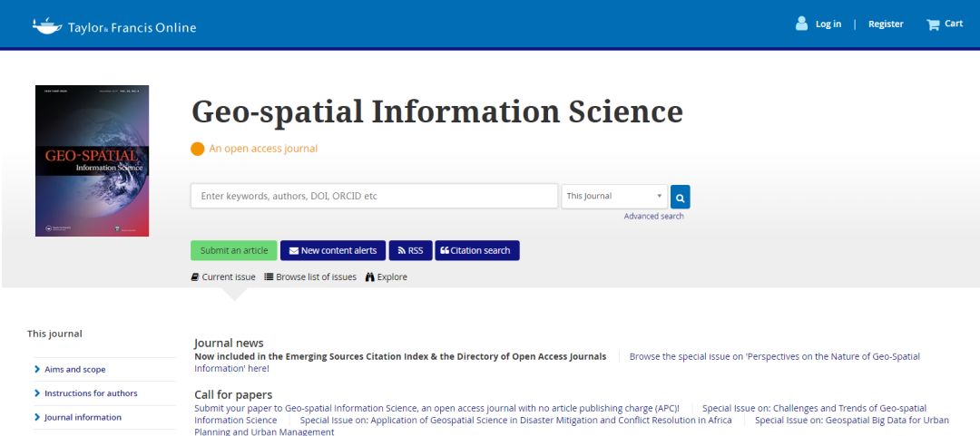This screenshot has width=980, height=436.
Task: Focus the keywords search input field
Action: click(x=375, y=196)
